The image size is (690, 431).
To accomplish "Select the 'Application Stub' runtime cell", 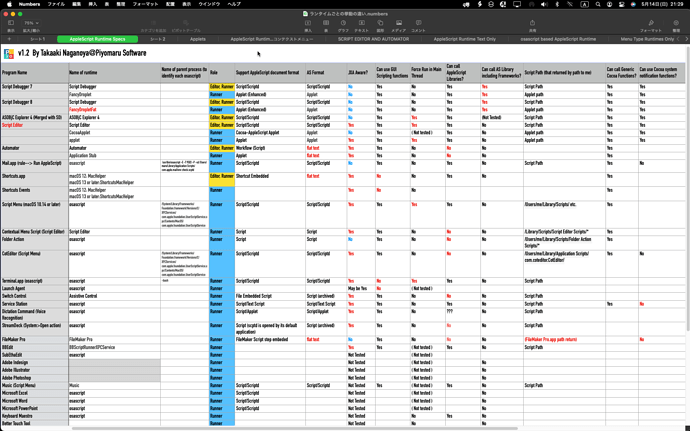I will tap(114, 155).
